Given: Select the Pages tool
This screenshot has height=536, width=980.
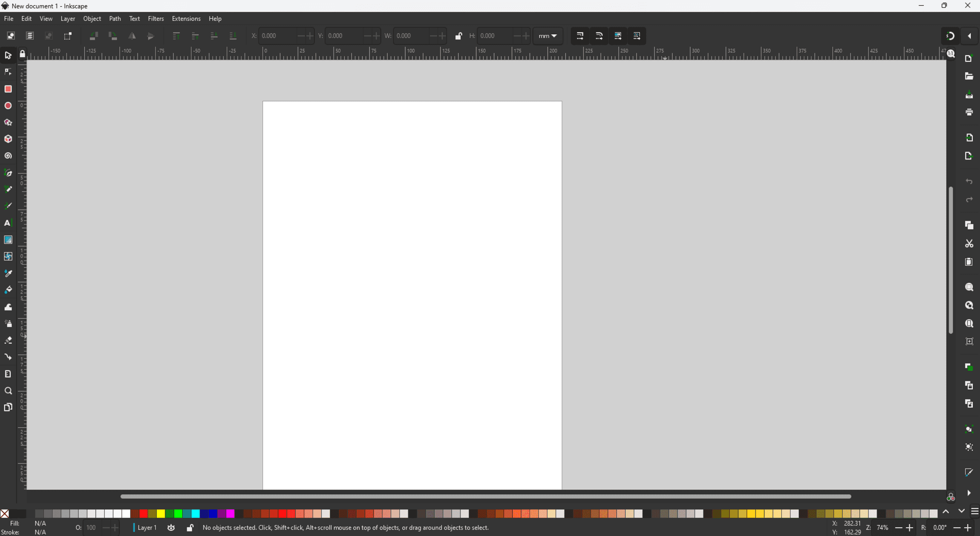Looking at the screenshot, I should tap(8, 407).
